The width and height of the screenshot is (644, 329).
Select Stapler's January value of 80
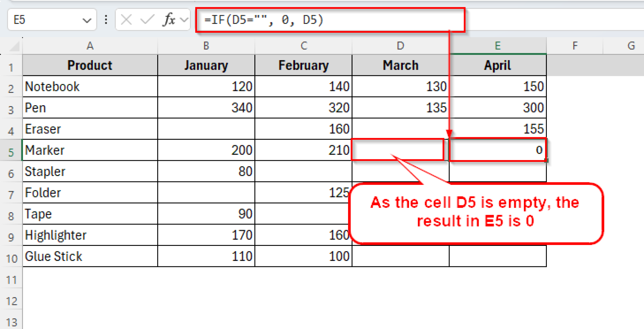point(206,171)
